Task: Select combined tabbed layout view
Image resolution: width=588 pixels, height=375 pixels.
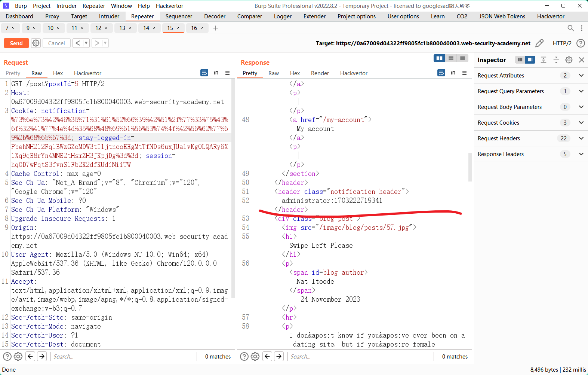Action: click(x=463, y=58)
